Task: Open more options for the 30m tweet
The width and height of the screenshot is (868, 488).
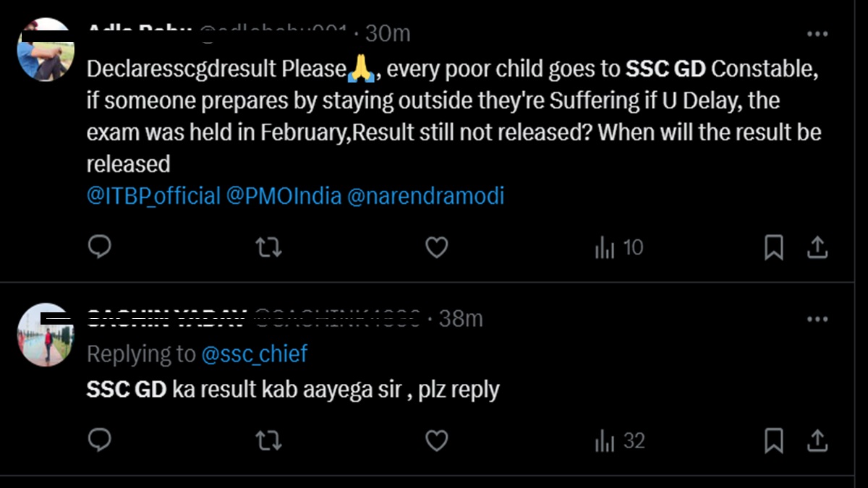Action: [817, 34]
